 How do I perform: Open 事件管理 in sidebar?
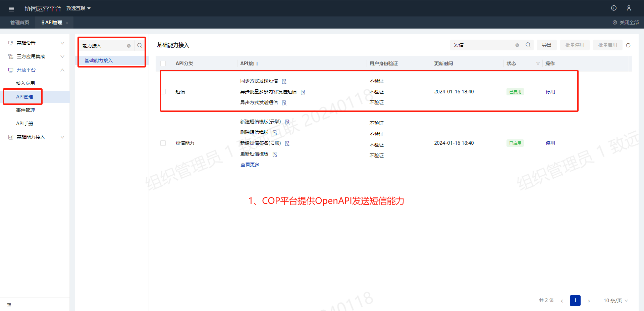click(25, 110)
